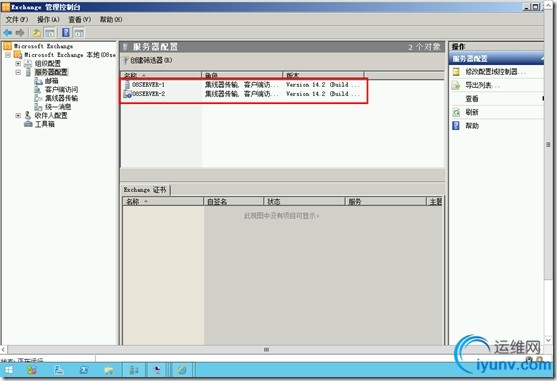Sort certificates by 服务 column
The height and width of the screenshot is (381, 557).
coord(385,202)
